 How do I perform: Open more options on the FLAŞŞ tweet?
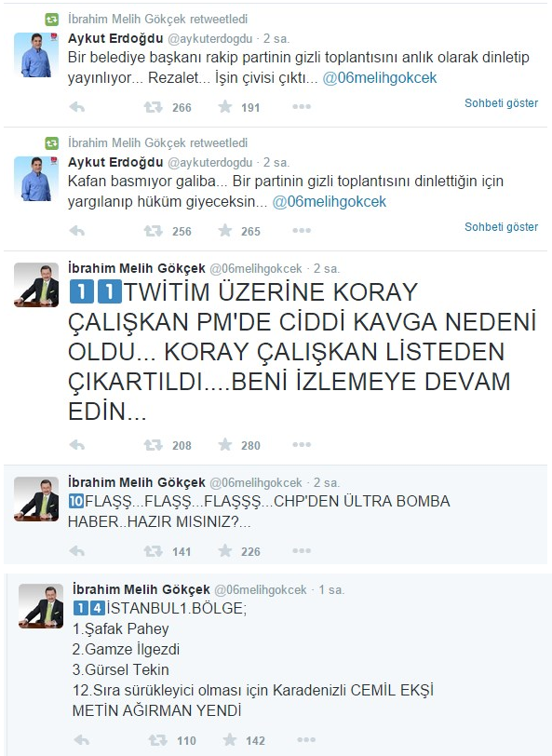coord(302,550)
